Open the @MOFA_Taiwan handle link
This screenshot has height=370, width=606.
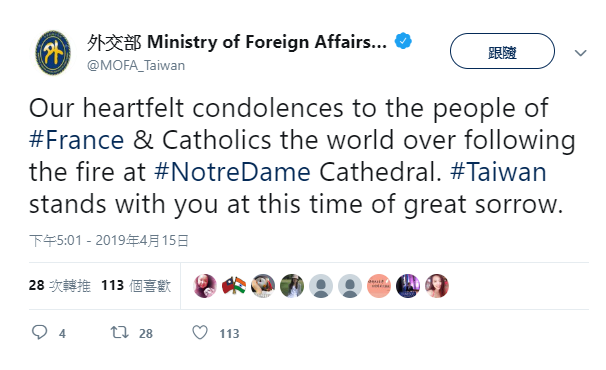(x=136, y=65)
